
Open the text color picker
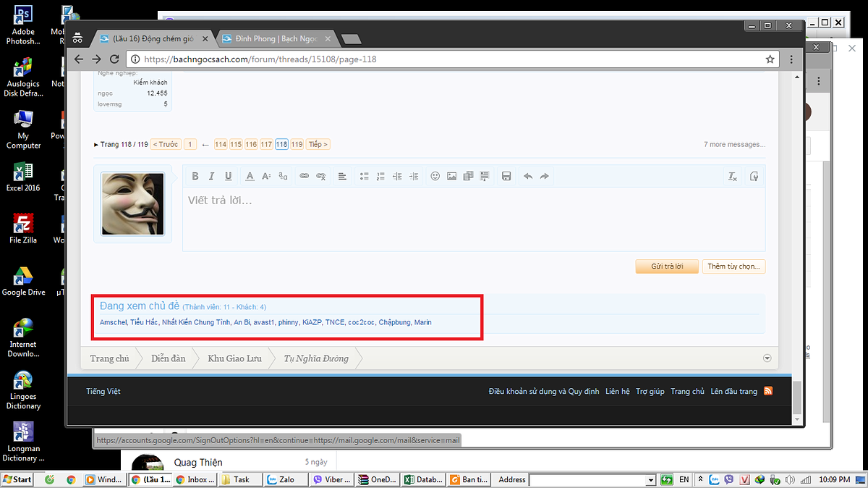click(250, 176)
